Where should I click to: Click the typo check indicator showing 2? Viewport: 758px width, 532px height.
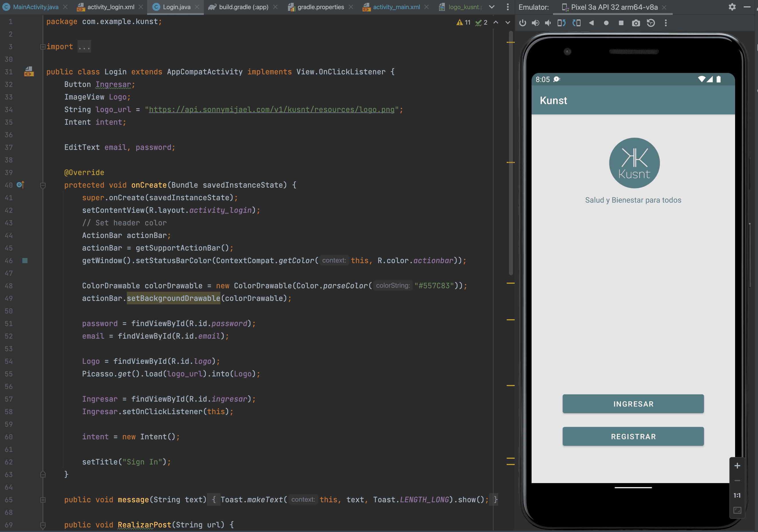[x=481, y=22]
